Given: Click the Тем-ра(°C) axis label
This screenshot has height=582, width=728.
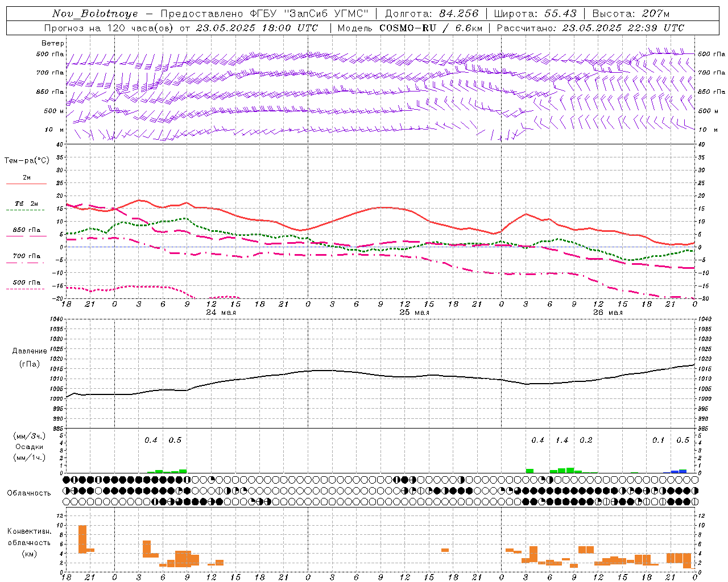Looking at the screenshot, I should click(27, 161).
